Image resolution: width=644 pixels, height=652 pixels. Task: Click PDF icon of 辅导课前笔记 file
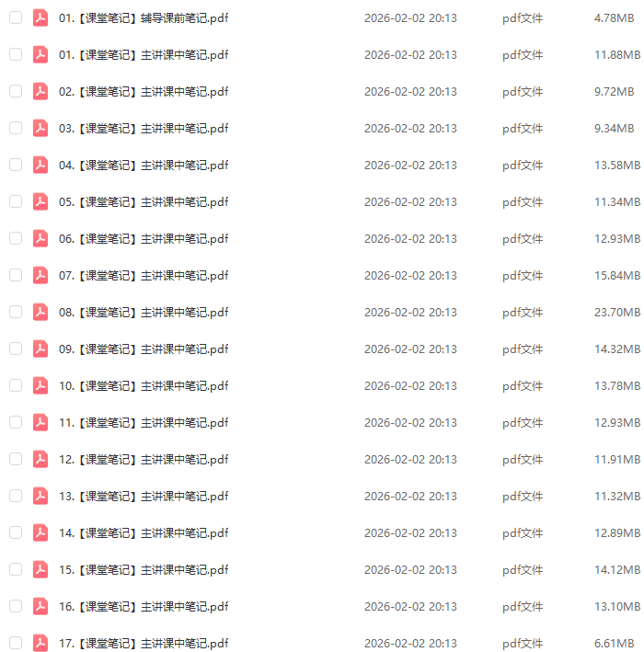click(40, 17)
